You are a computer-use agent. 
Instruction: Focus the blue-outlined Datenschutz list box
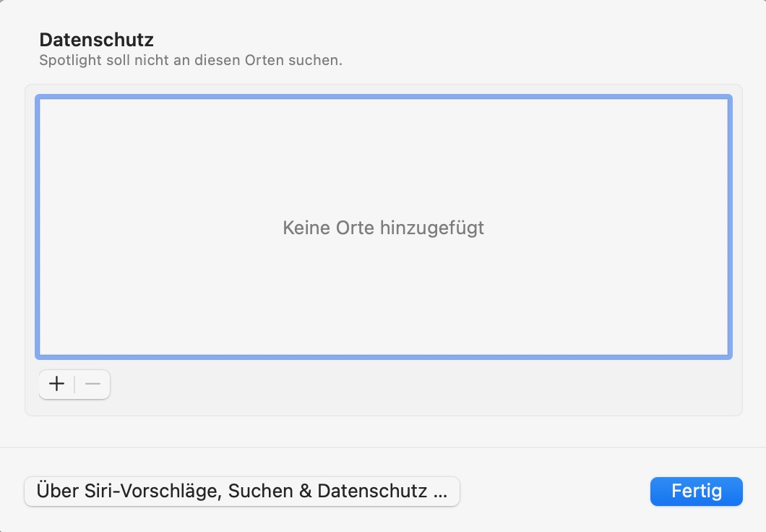[x=383, y=159]
